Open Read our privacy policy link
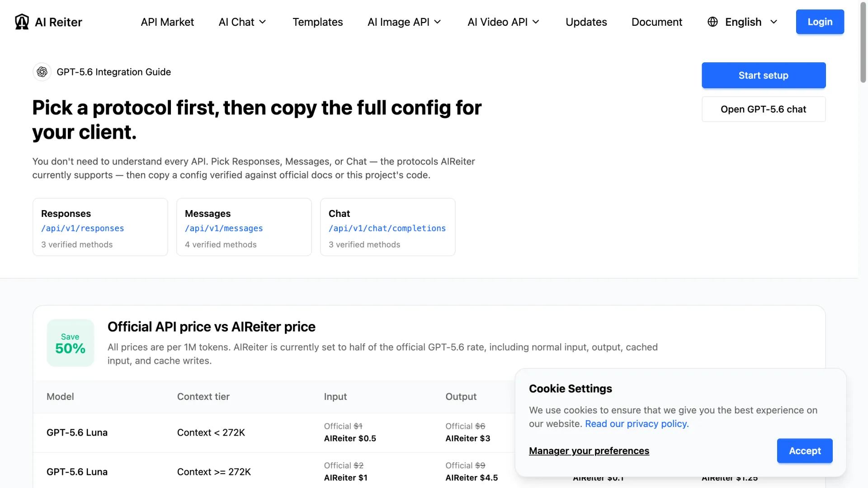 click(x=637, y=424)
